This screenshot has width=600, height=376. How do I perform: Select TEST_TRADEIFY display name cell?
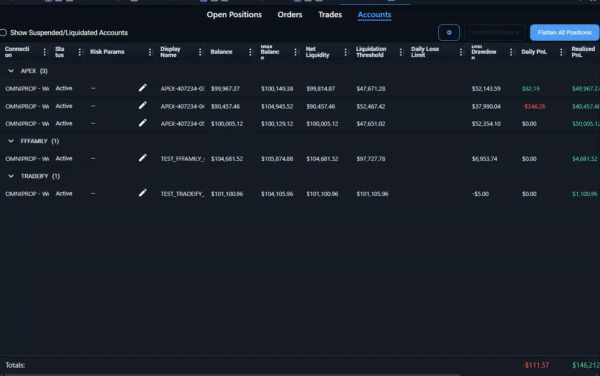[182, 194]
